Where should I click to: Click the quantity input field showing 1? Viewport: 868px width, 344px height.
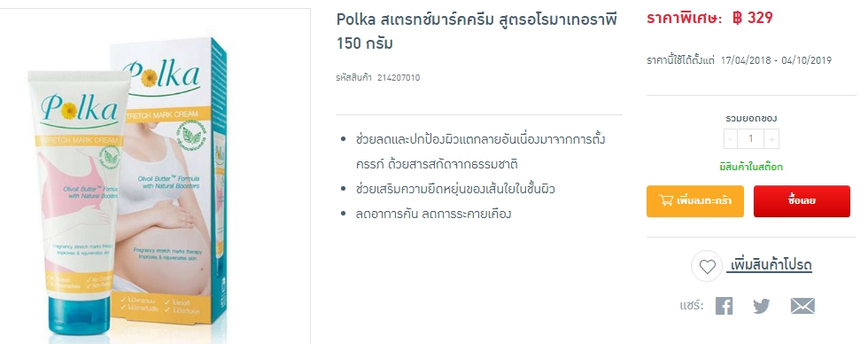click(x=751, y=138)
